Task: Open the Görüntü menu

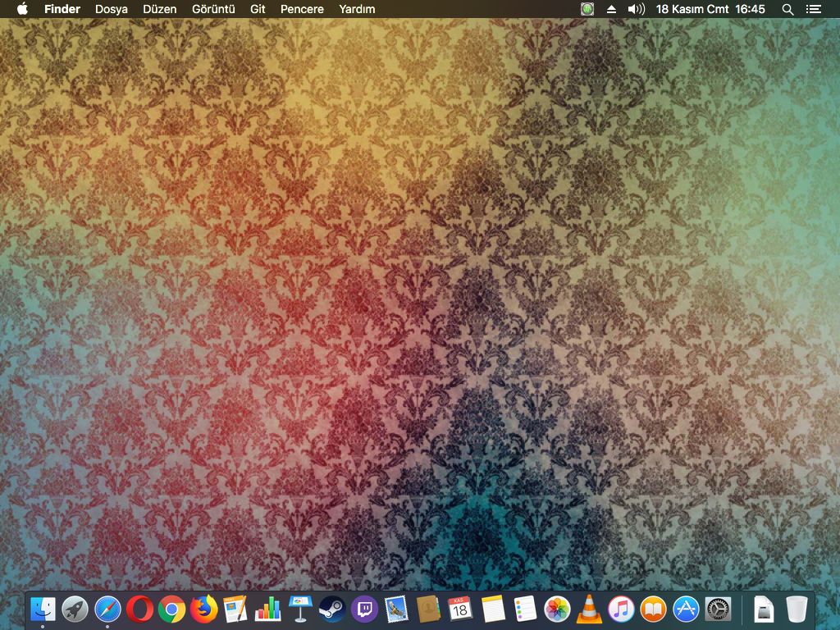Action: point(213,9)
